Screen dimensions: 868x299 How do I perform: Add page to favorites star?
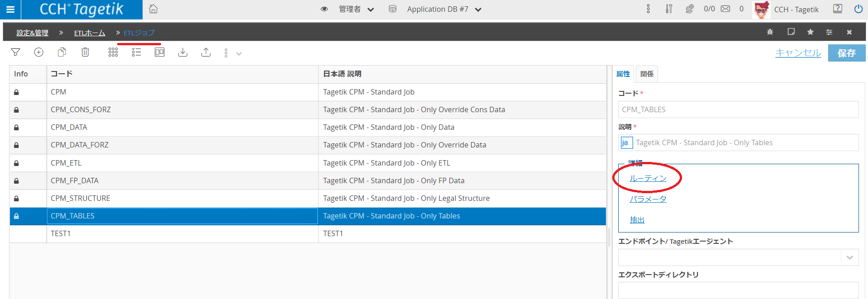(x=810, y=32)
